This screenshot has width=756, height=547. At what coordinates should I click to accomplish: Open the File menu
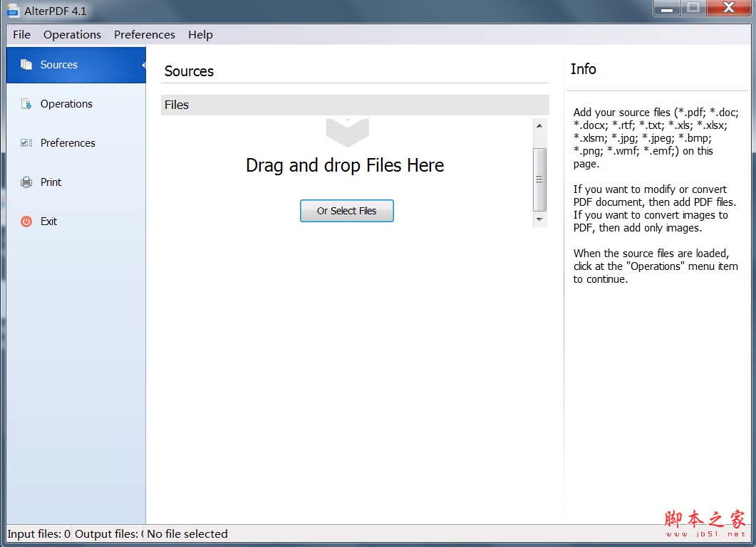tap(21, 35)
